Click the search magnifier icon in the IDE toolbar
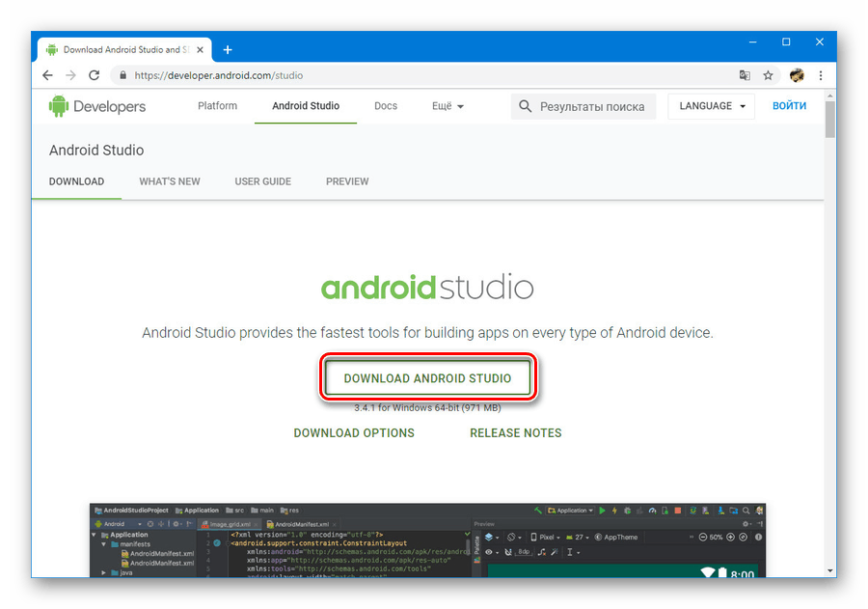Viewport: 868px width, 609px height. 746,512
